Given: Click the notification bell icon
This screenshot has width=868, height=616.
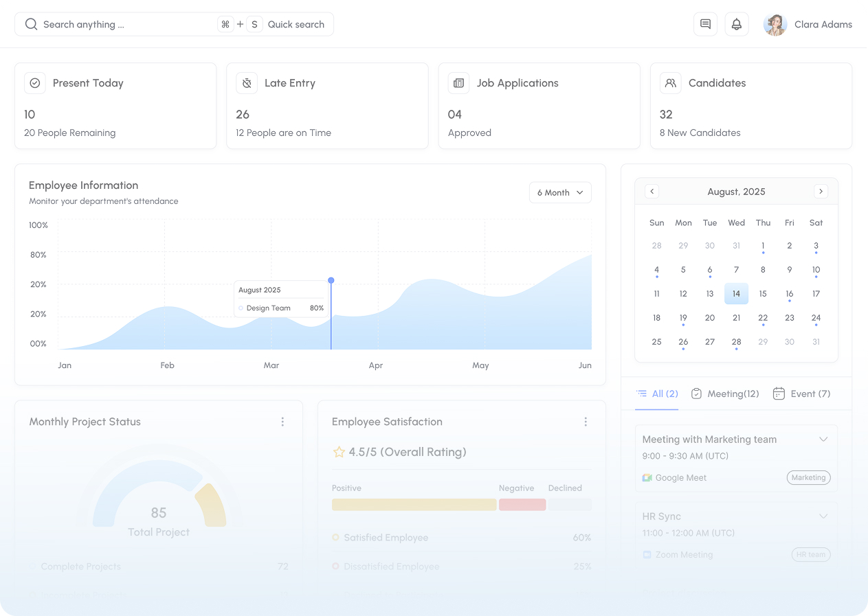Looking at the screenshot, I should point(736,24).
